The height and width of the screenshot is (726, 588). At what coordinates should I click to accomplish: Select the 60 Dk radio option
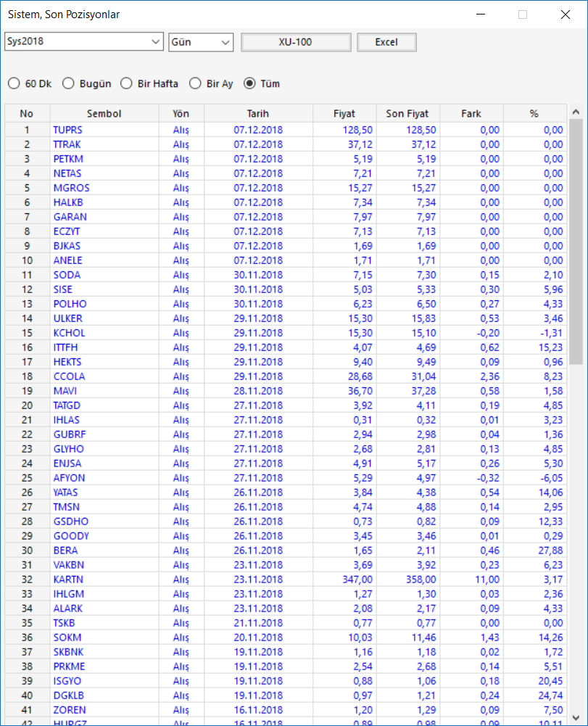(30, 84)
